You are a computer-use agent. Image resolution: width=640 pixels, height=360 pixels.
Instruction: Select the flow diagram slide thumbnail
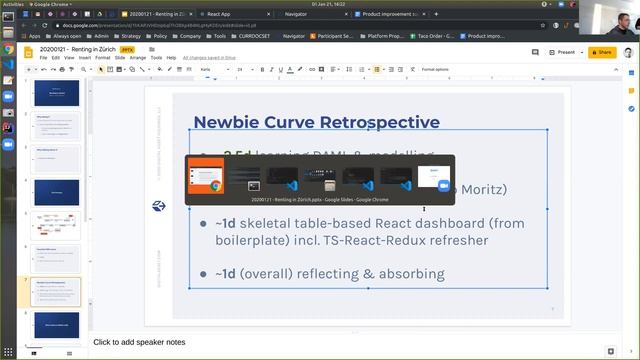tap(56, 225)
